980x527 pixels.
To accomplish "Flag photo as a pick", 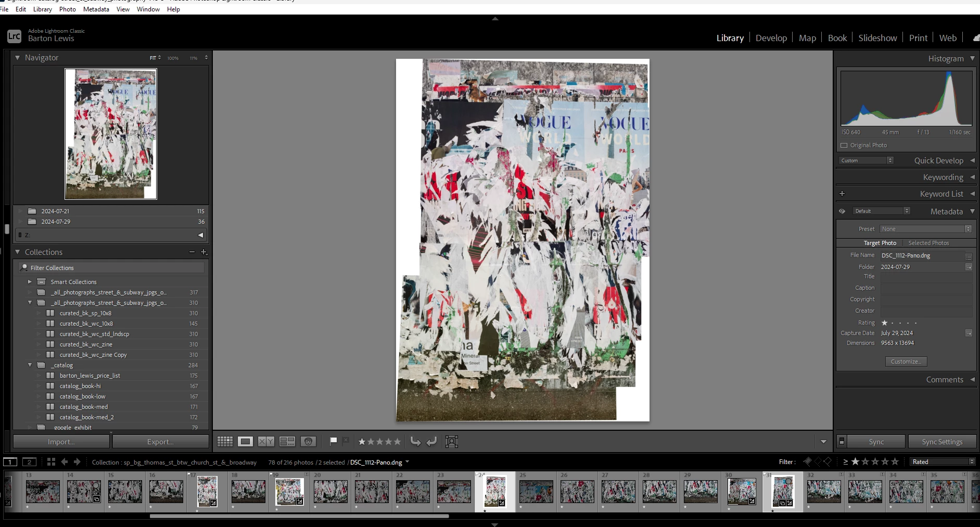I will tap(334, 441).
